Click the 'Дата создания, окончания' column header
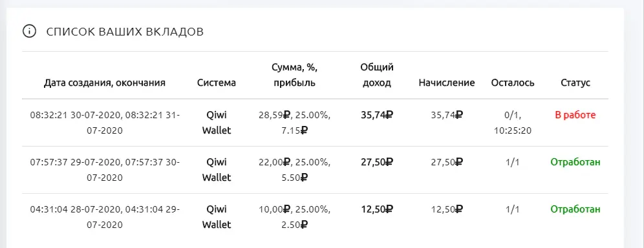The width and height of the screenshot is (644, 248). click(x=105, y=83)
